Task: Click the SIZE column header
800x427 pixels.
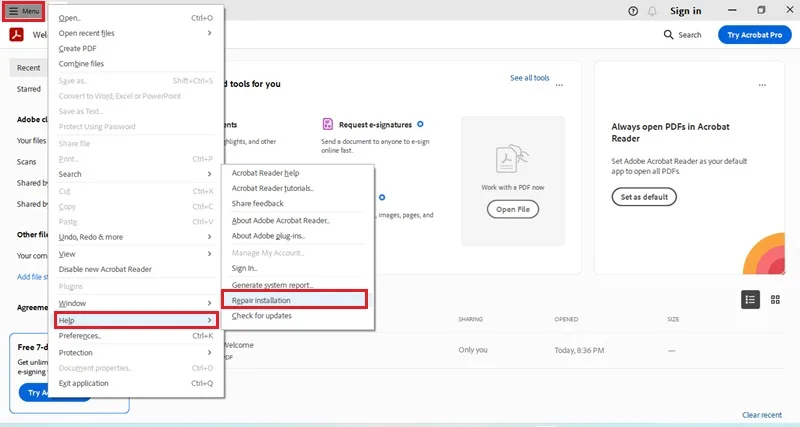Action: click(x=673, y=319)
